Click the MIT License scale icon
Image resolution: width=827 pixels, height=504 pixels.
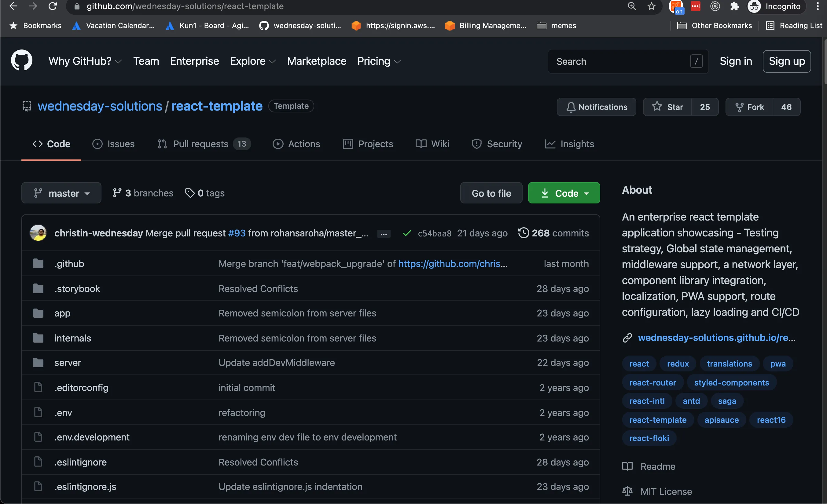coord(627,491)
